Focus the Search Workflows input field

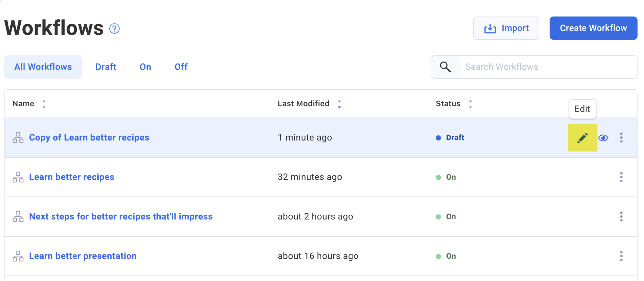tap(548, 67)
